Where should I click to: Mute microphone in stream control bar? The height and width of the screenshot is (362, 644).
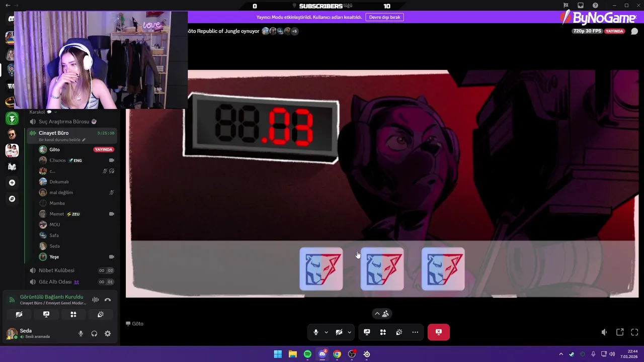tap(315, 332)
